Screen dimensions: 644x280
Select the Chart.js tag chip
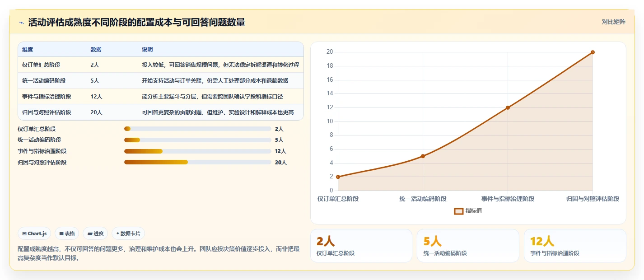(x=35, y=233)
